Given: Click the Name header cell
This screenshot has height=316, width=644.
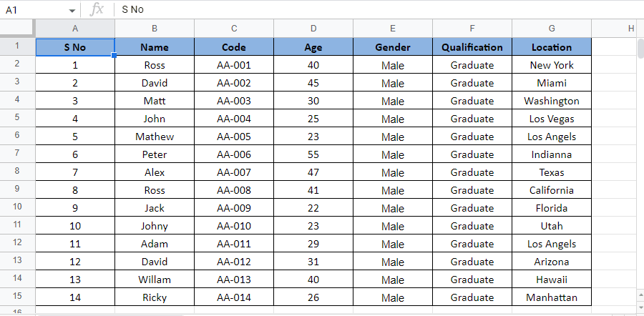Looking at the screenshot, I should 155,47.
